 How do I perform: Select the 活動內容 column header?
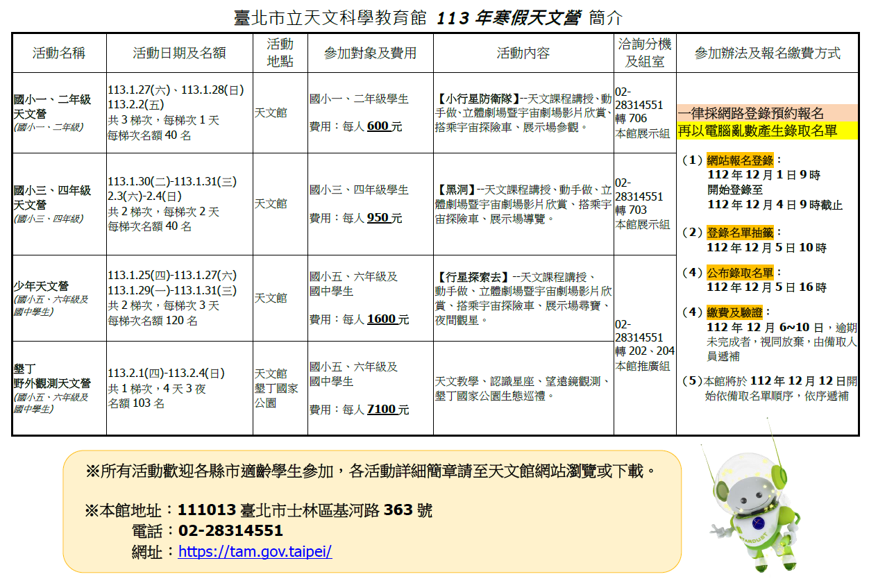[x=523, y=53]
